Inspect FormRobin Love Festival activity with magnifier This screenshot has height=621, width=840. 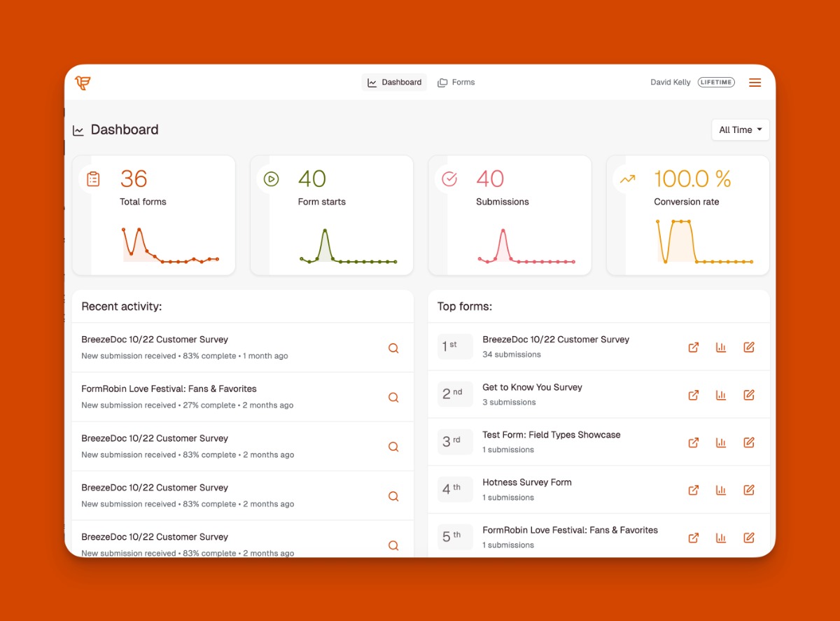point(393,398)
